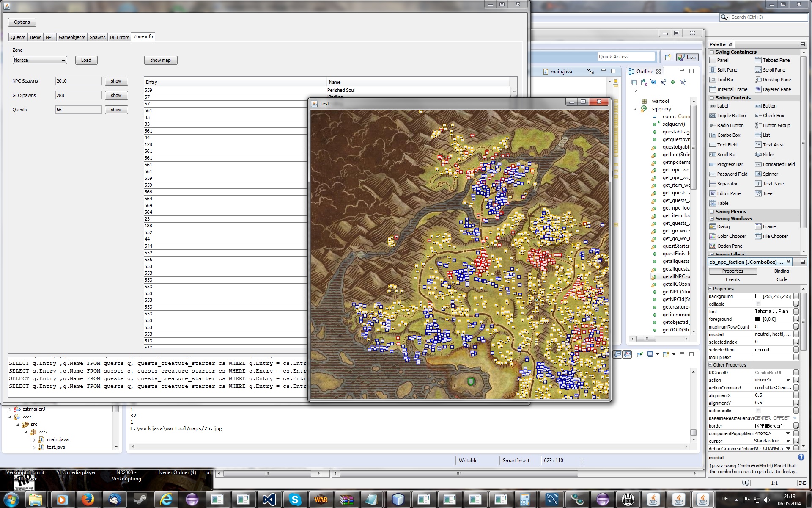The width and height of the screenshot is (812, 508).
Task: Pick File Chooser in the palette
Action: pyautogui.click(x=772, y=236)
